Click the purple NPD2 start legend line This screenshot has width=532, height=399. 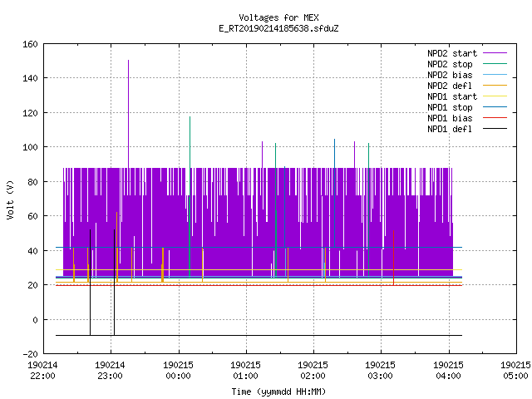coord(495,53)
